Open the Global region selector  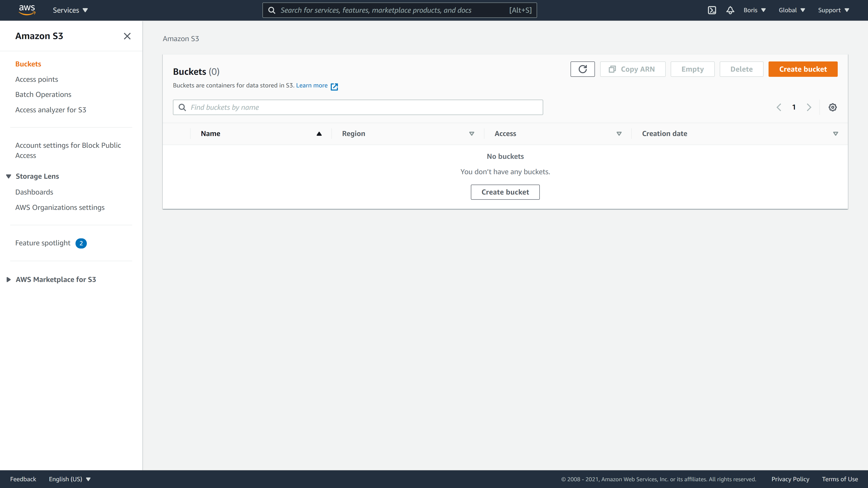coord(792,10)
